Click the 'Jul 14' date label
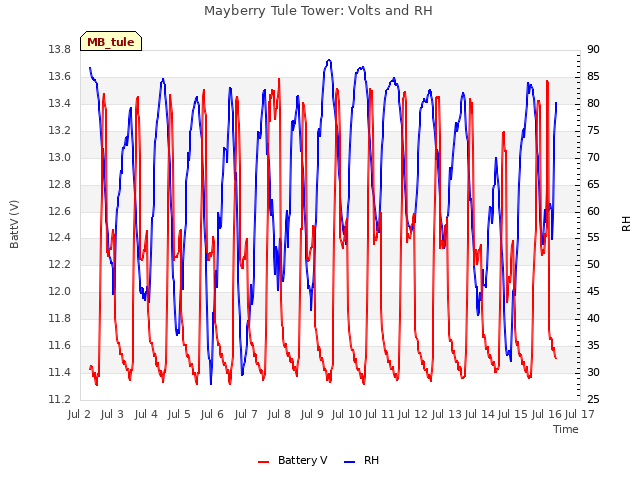Image resolution: width=640 pixels, height=480 pixels. pos(480,414)
